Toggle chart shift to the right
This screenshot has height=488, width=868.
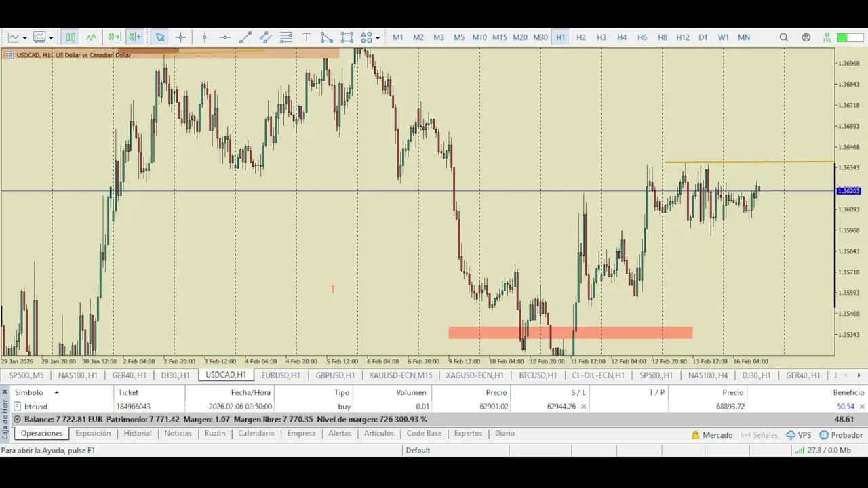[115, 37]
